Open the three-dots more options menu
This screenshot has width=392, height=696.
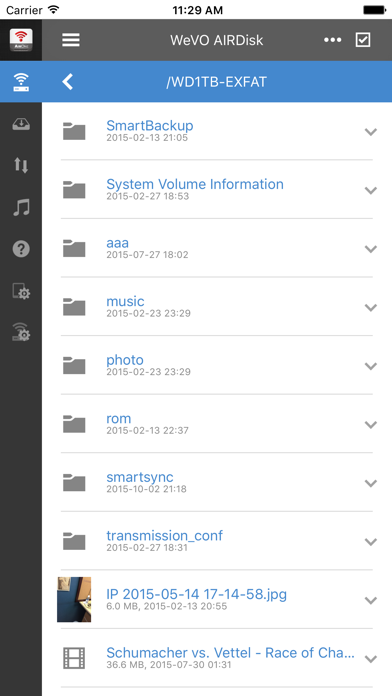333,40
